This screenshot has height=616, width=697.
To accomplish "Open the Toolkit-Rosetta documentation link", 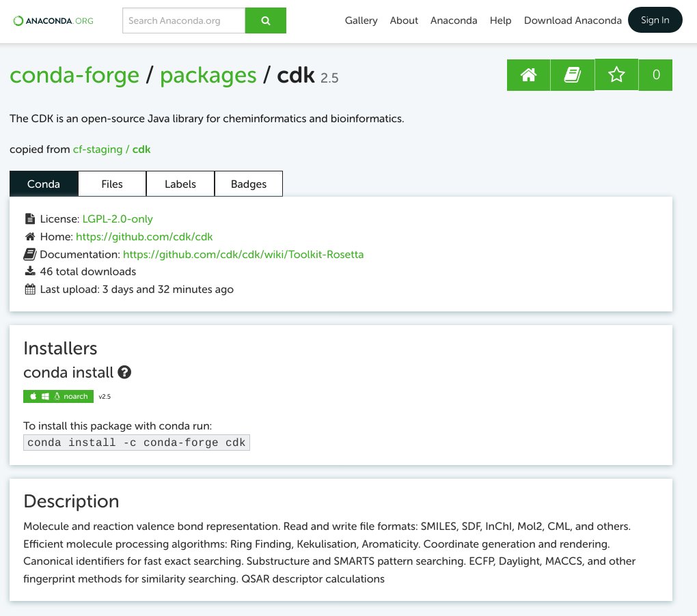I will [x=243, y=255].
